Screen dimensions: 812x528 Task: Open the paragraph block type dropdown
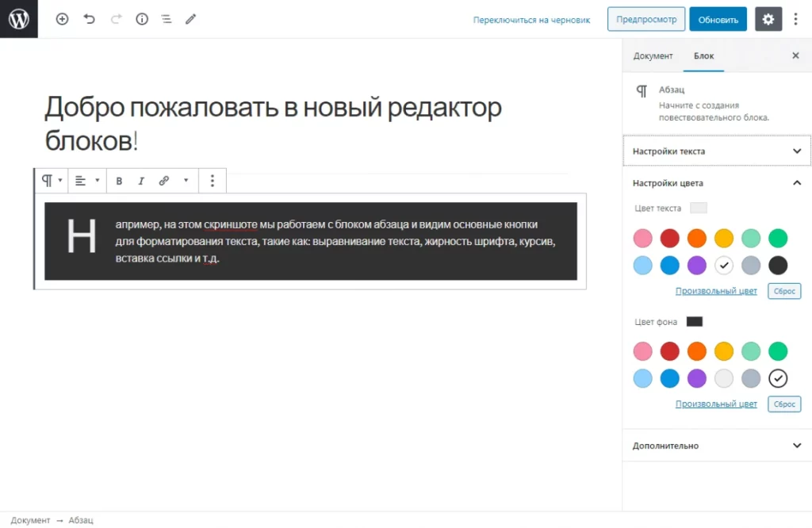[50, 181]
